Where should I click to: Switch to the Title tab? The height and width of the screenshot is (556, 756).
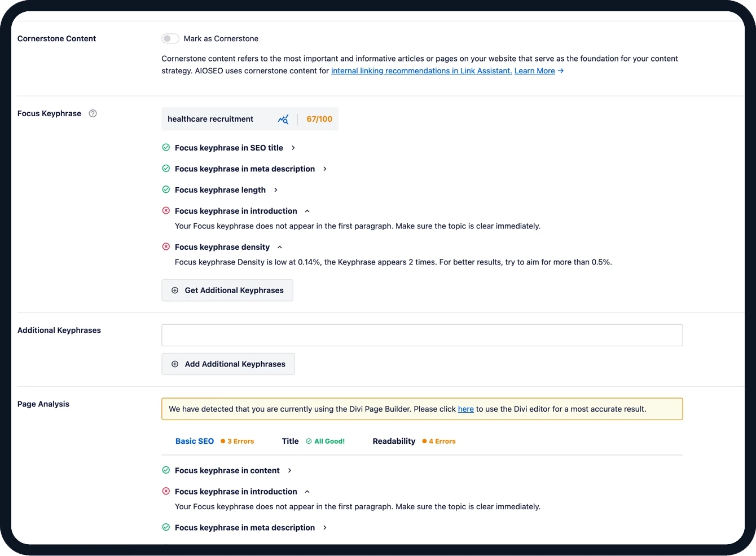tap(291, 441)
